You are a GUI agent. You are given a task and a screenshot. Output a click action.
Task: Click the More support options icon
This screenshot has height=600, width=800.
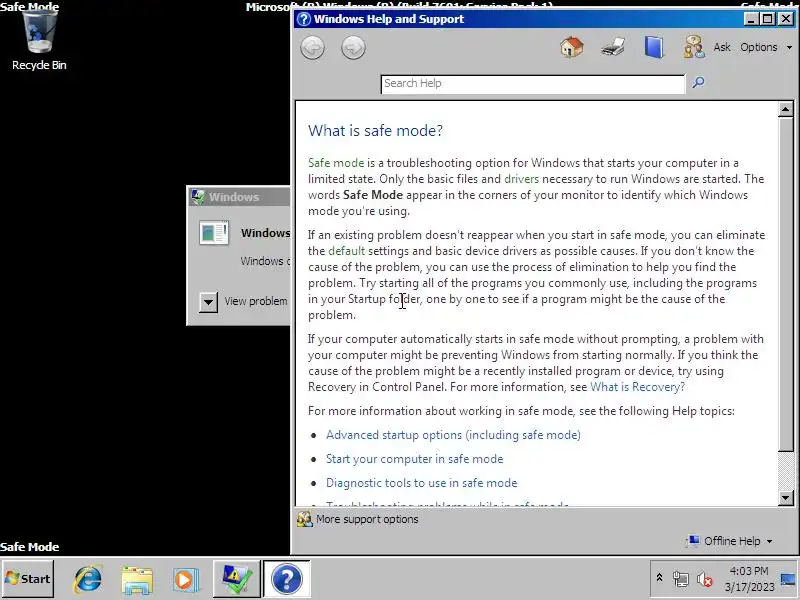click(x=305, y=519)
